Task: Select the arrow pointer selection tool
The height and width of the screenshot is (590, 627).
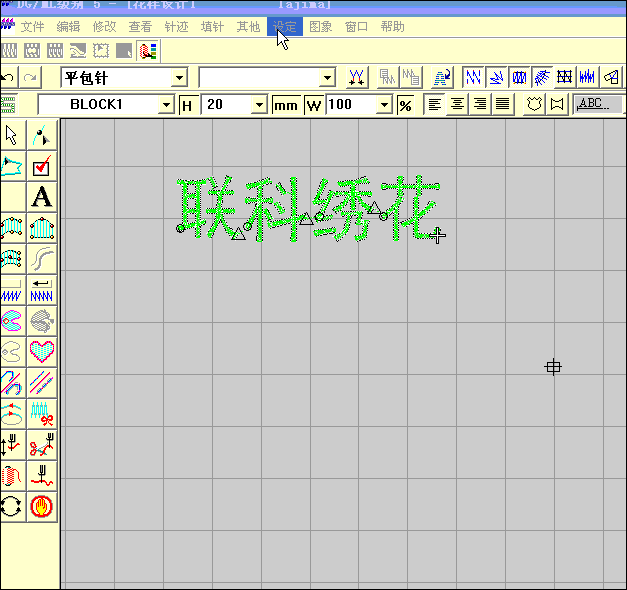Action: [x=12, y=136]
